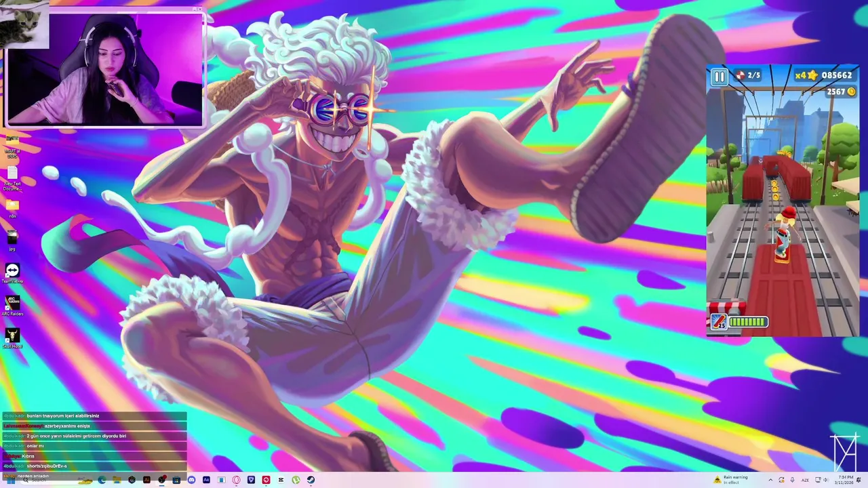Click chat message 'onlar mı'
868x488 pixels.
click(94, 446)
